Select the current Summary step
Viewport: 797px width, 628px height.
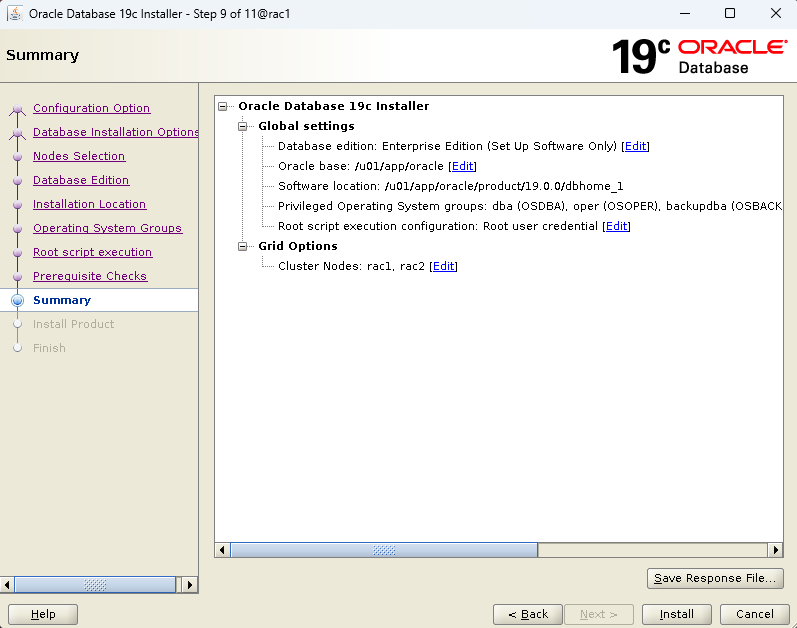[x=62, y=300]
